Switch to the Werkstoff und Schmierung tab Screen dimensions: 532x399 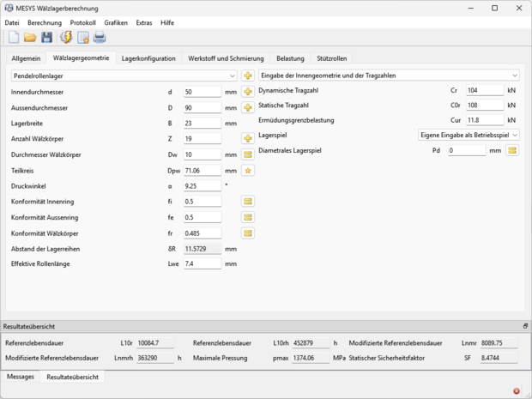click(x=226, y=58)
